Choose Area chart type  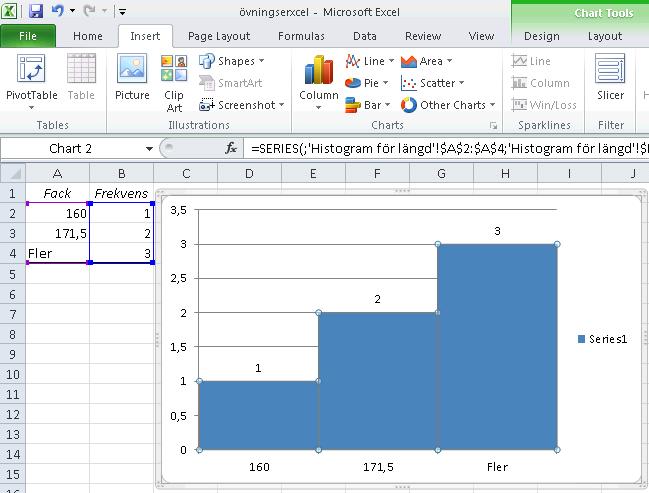[x=426, y=61]
